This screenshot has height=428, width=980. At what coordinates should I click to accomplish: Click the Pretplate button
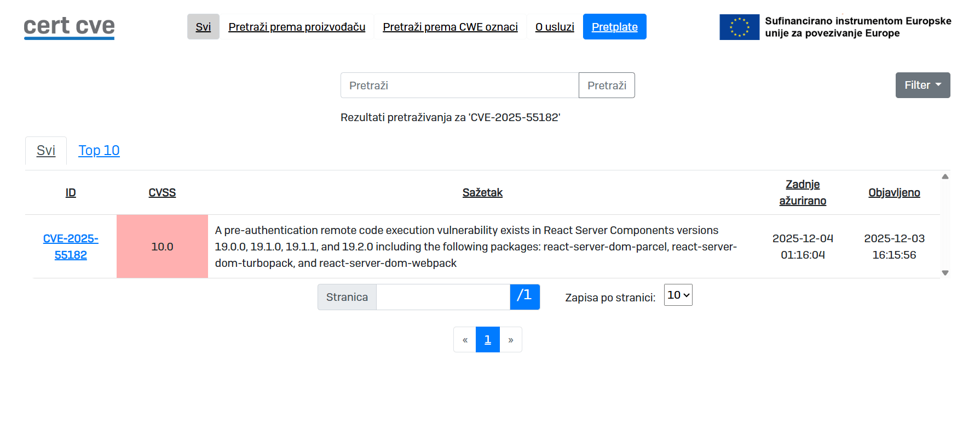[x=614, y=27]
